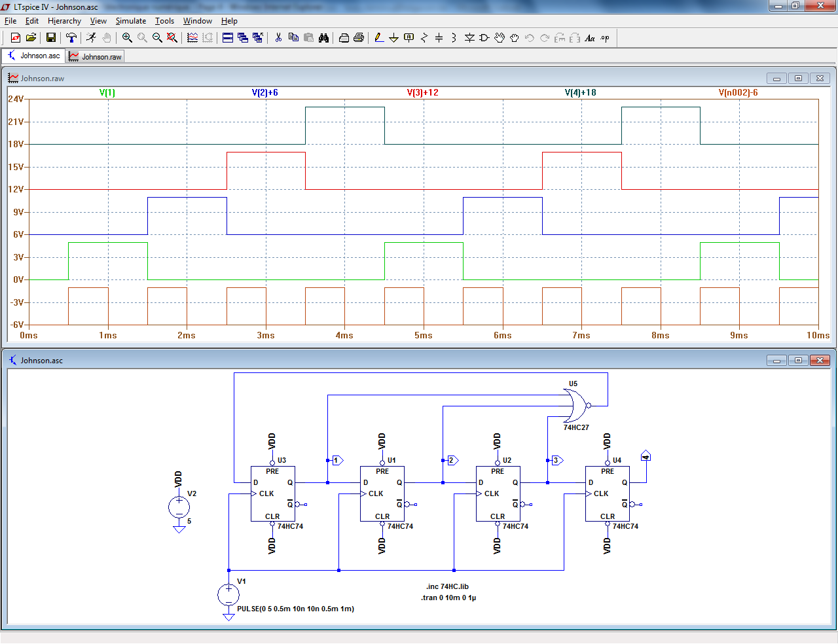Viewport: 838px width, 644px height.
Task: Select the Draw Wire pencil tool
Action: point(379,38)
